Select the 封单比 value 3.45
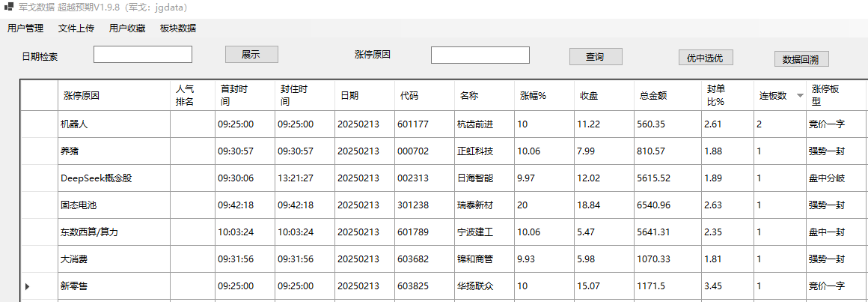The image size is (868, 302). tap(727, 286)
